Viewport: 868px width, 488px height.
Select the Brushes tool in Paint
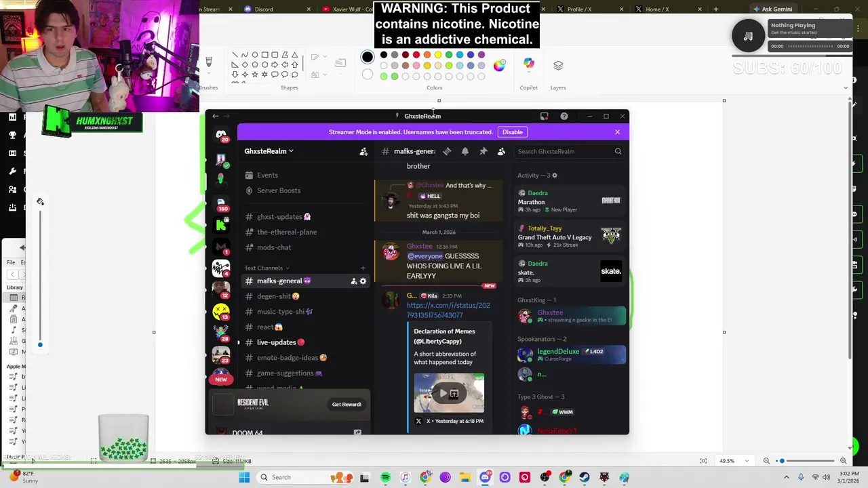[209, 62]
